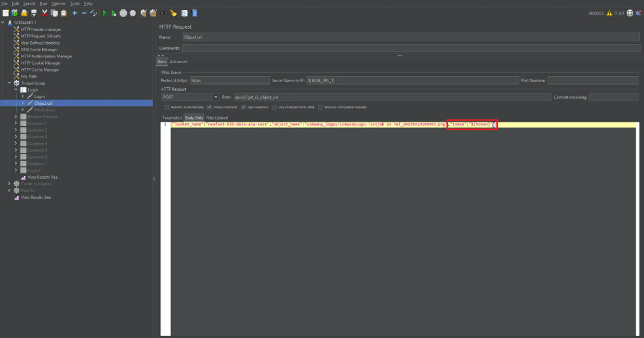Switch to the Files Upload tab

pos(217,118)
